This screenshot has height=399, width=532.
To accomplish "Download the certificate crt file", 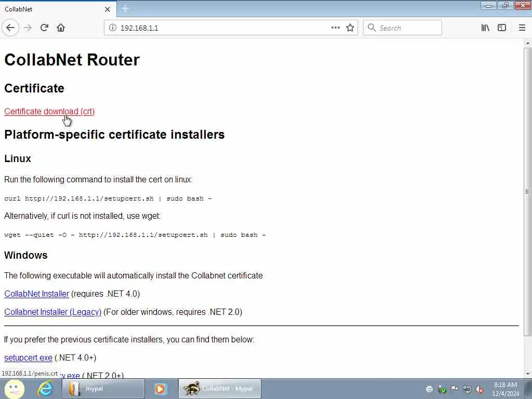I will (49, 111).
